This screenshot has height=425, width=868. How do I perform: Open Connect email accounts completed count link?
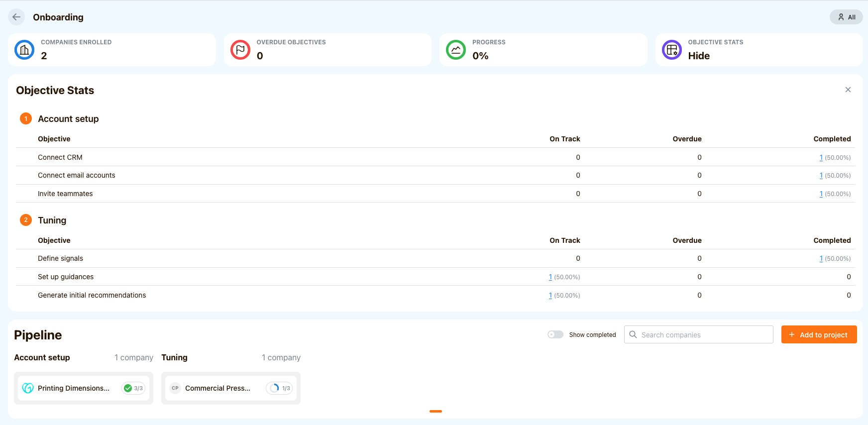tap(821, 176)
